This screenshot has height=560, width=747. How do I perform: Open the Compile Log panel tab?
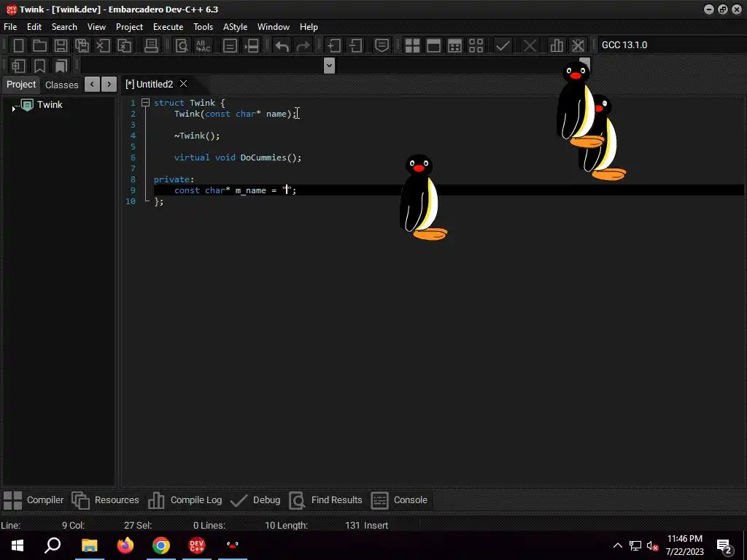[185, 500]
